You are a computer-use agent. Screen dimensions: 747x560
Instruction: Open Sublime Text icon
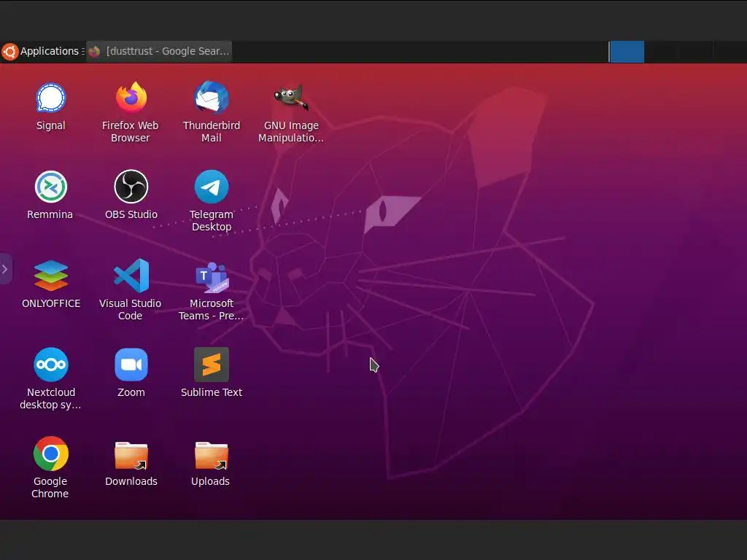212,365
